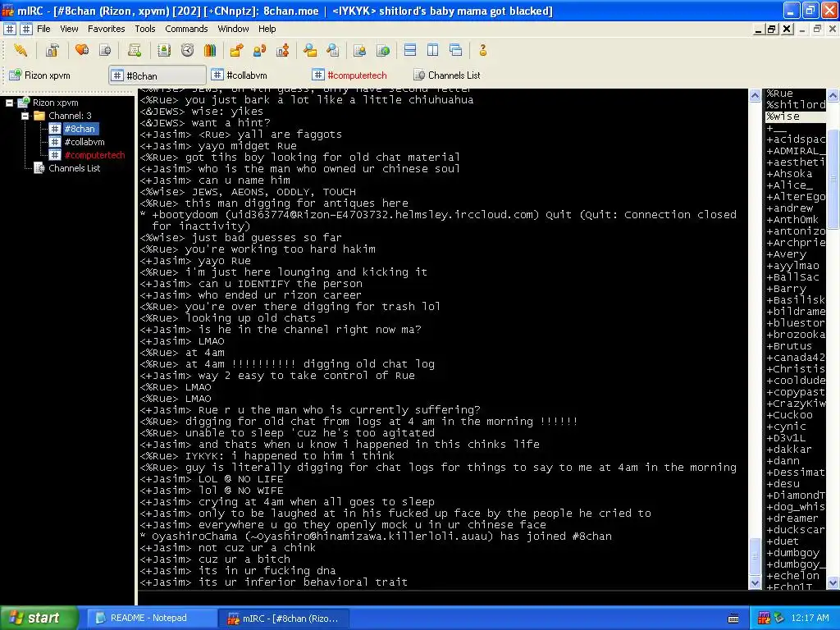
Task: Open the Channels list toolbar icon
Action: (x=105, y=50)
